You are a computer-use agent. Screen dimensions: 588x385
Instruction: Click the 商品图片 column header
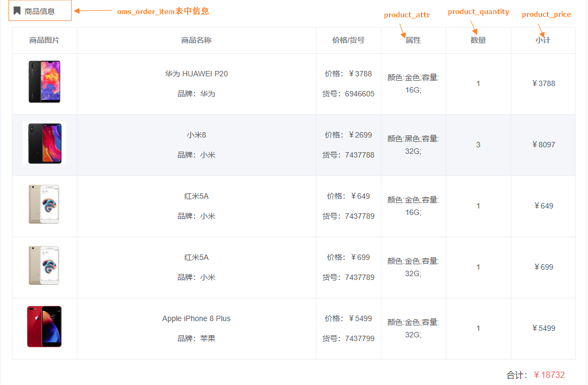[44, 40]
